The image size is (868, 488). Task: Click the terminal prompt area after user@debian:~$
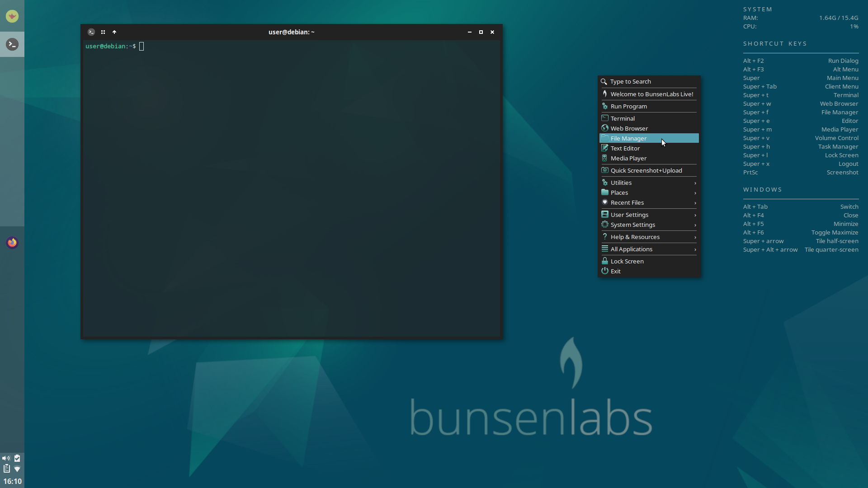pos(142,47)
